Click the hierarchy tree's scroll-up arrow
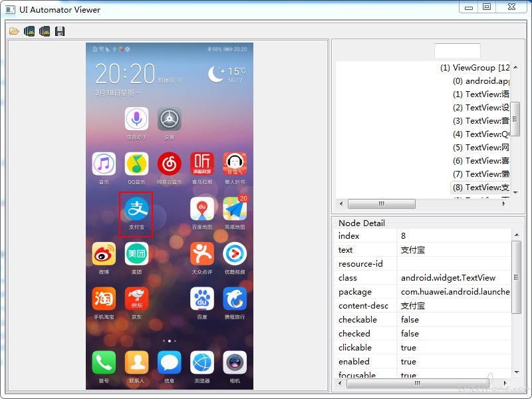 click(x=516, y=67)
